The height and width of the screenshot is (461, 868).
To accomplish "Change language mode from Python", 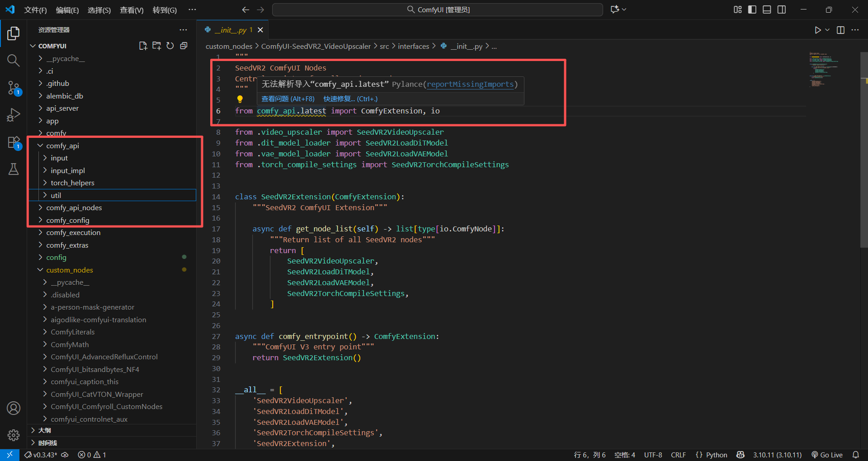I will click(x=717, y=455).
